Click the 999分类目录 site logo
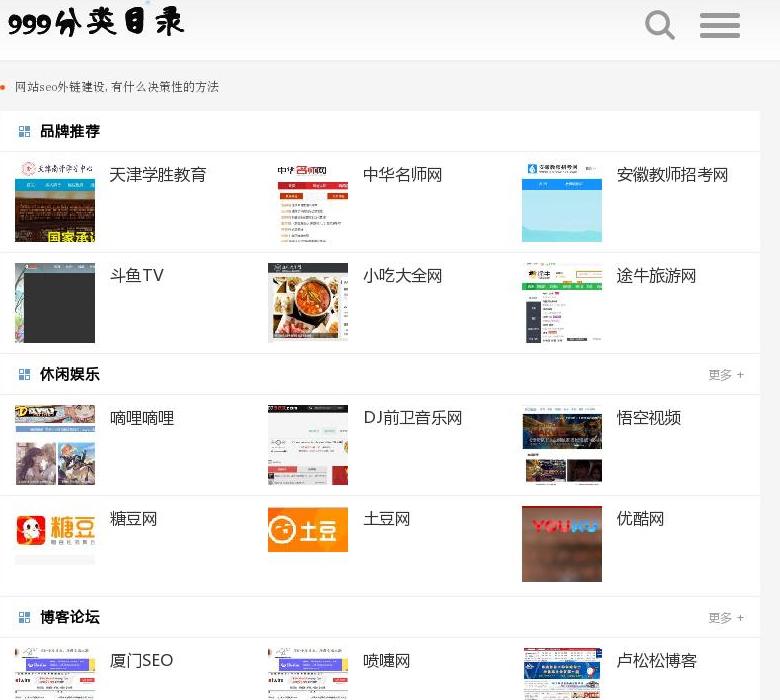Viewport: 780px width, 700px height. [x=96, y=23]
